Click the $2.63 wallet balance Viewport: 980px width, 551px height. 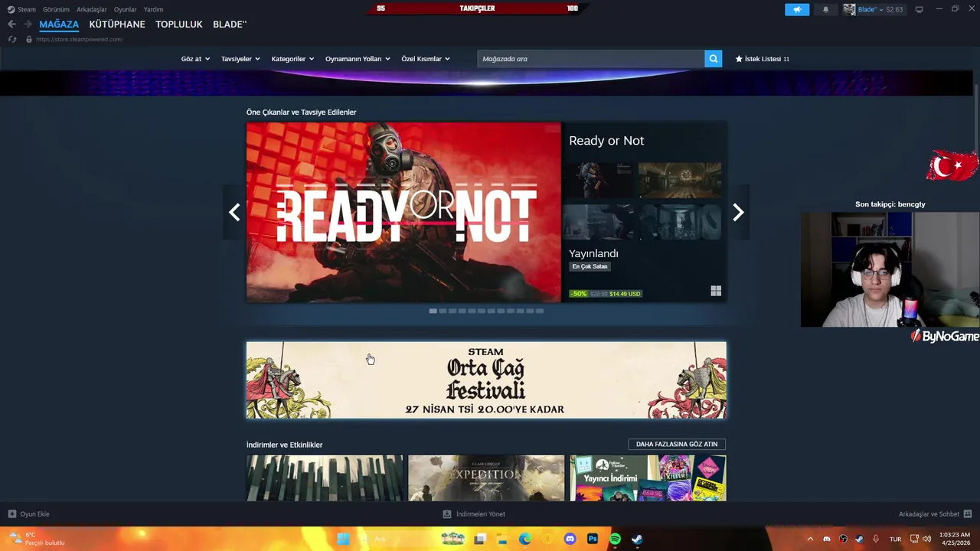894,9
